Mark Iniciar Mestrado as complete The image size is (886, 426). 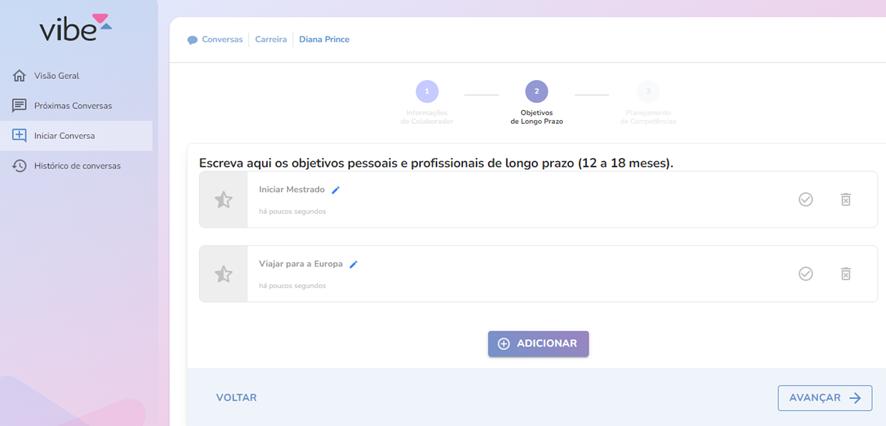805,200
